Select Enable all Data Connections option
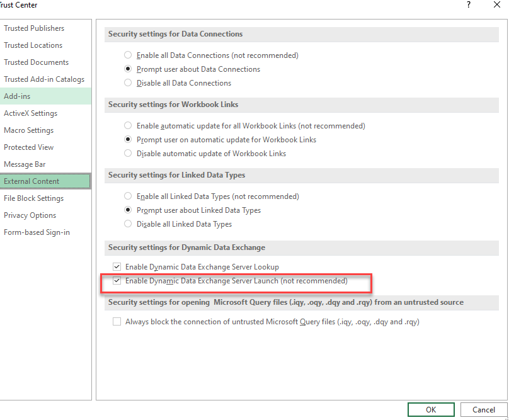This screenshot has width=509, height=420. tap(129, 55)
